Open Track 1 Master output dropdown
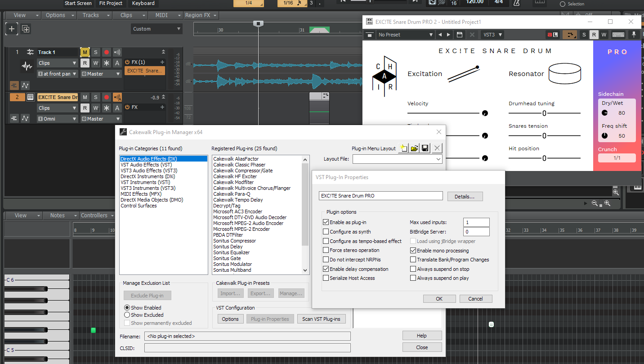This screenshot has height=364, width=644. coord(101,74)
